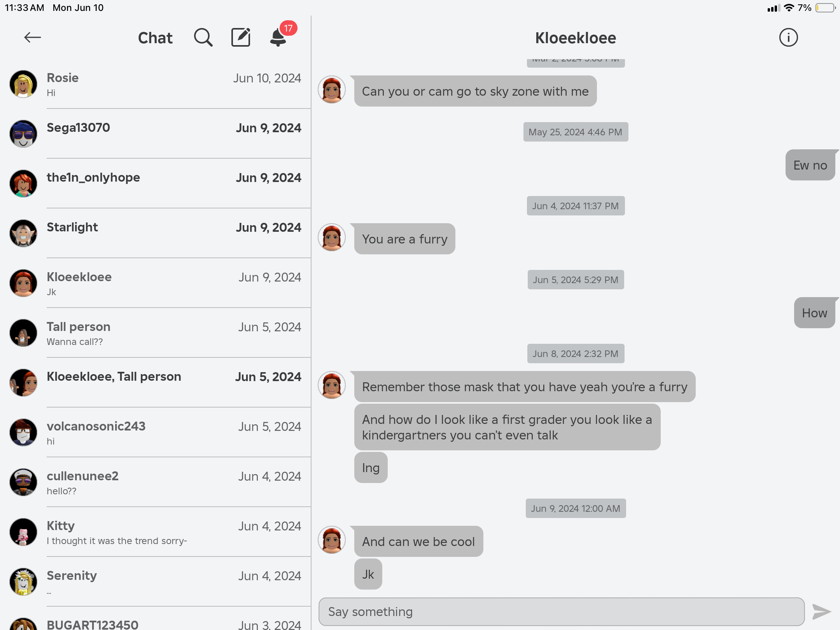Screen dimensions: 840x630
Task: Tap the battery indicator in status bar
Action: [x=825, y=8]
